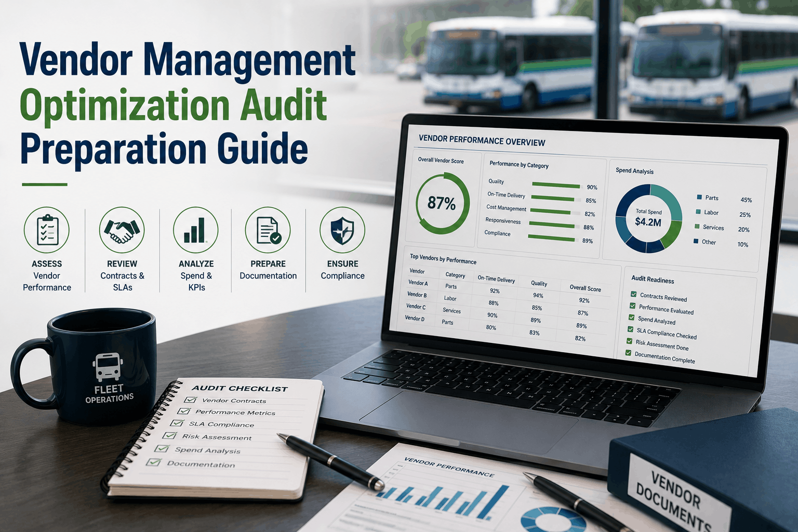Click the Audit Readiness panel title
The image size is (798, 532).
[x=653, y=280]
